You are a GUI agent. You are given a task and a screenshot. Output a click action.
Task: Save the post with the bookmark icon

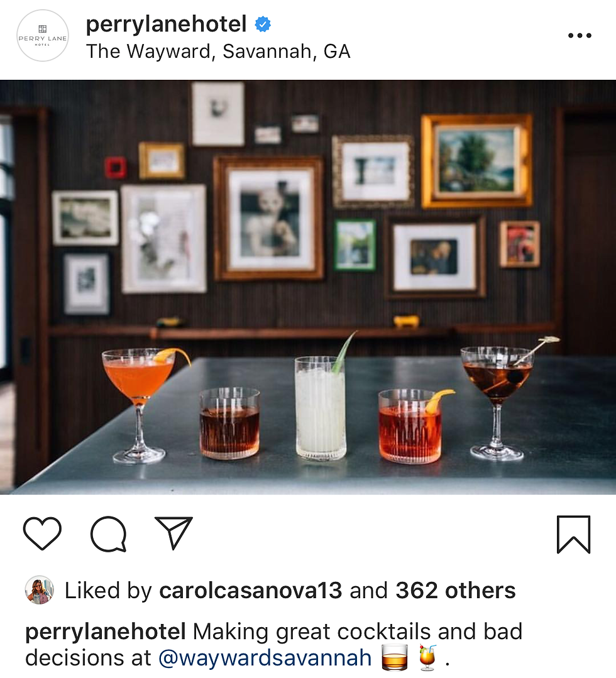[573, 535]
